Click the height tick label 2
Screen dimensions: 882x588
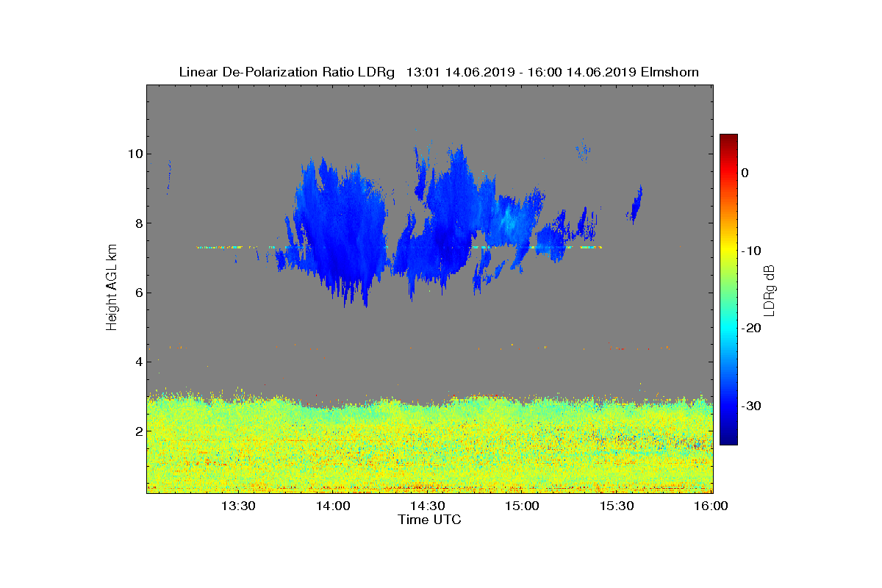click(138, 431)
